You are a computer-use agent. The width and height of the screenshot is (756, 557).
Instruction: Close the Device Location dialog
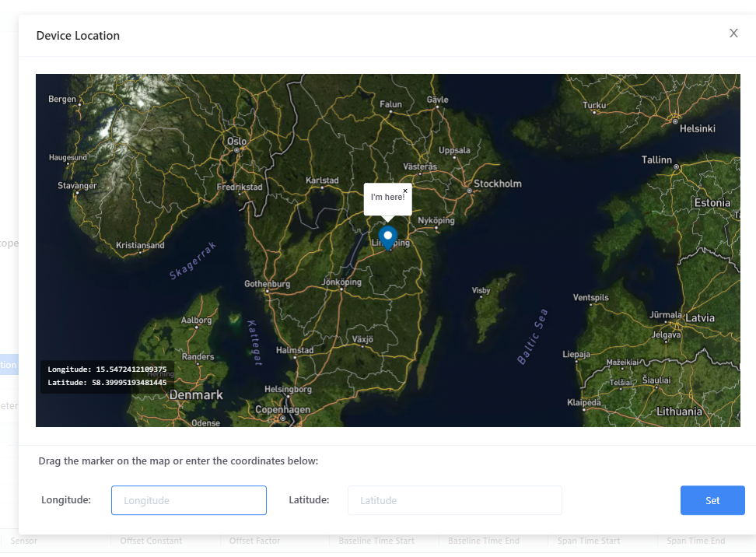pyautogui.click(x=733, y=33)
